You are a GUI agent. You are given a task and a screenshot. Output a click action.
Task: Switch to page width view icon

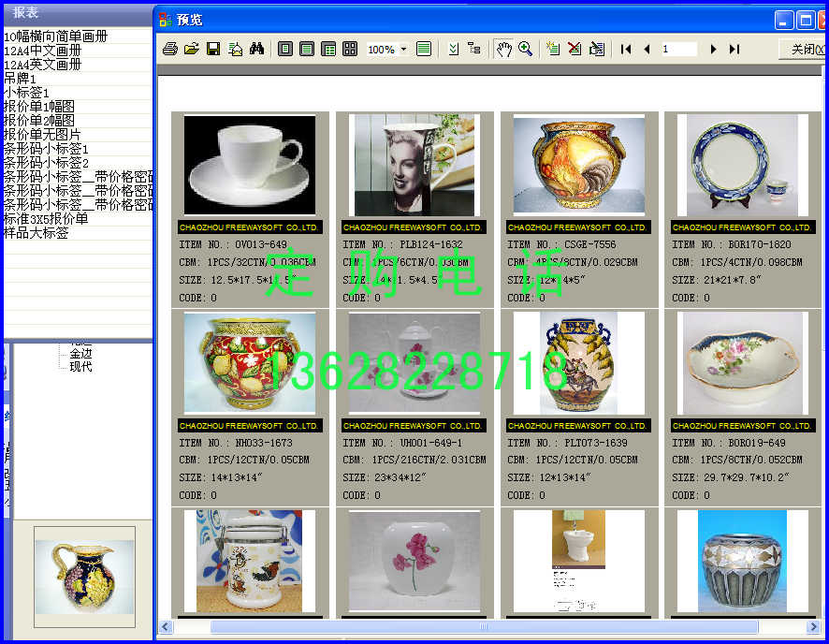[x=307, y=50]
